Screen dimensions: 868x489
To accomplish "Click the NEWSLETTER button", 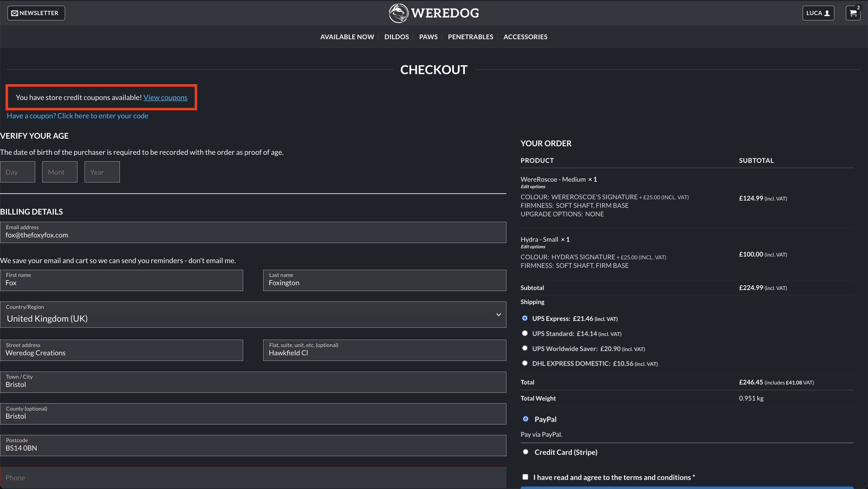I will [x=36, y=13].
